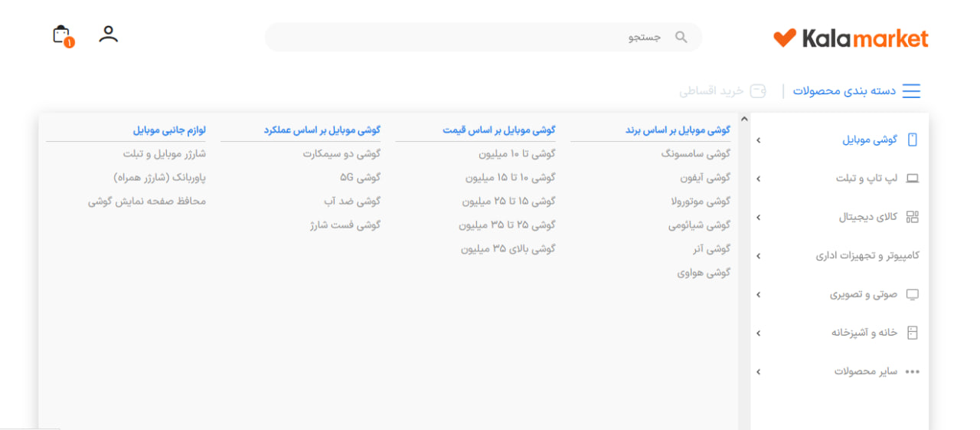Open the گوشی شیائومی link
The width and height of the screenshot is (980, 430).
[699, 225]
